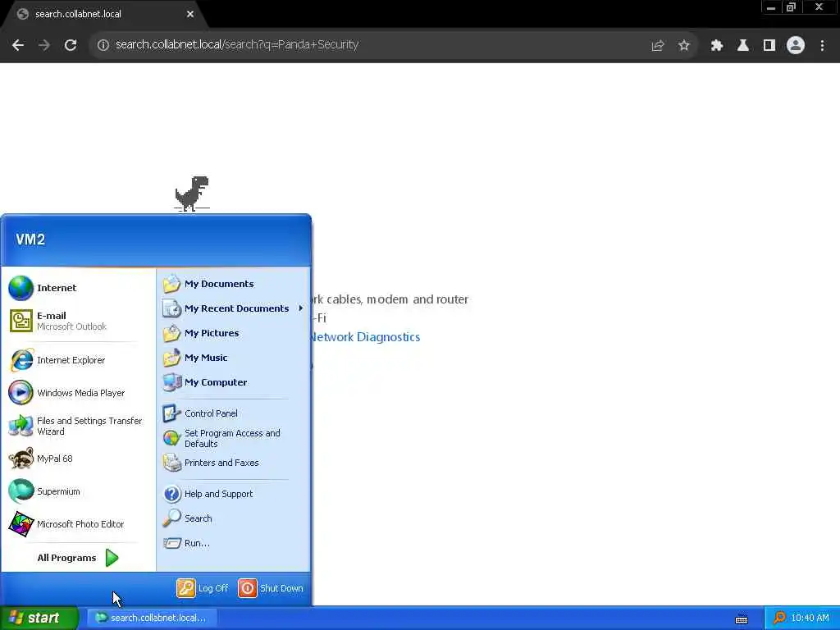Open Set Program Access and Defaults
The height and width of the screenshot is (630, 840).
pyautogui.click(x=233, y=438)
